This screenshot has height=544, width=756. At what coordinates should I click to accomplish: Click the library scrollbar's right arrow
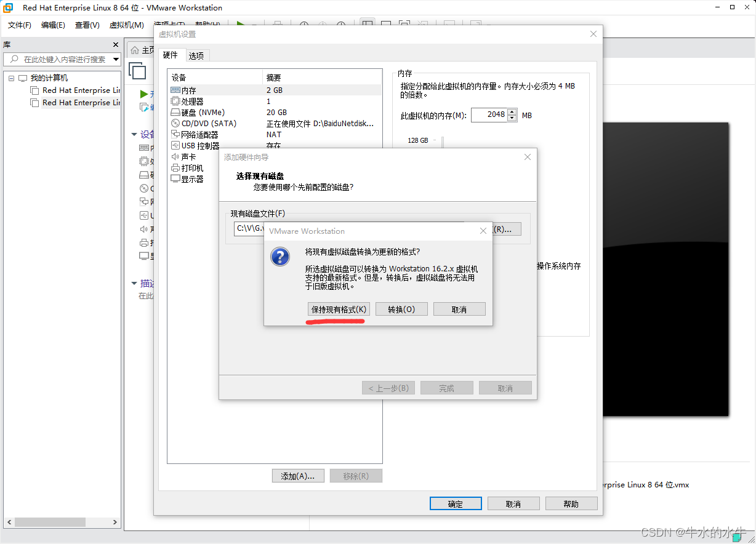click(x=115, y=522)
